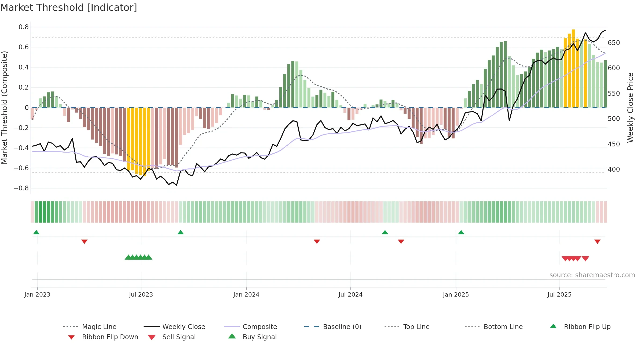Toggle the Weekly Close legend entry

[174, 327]
